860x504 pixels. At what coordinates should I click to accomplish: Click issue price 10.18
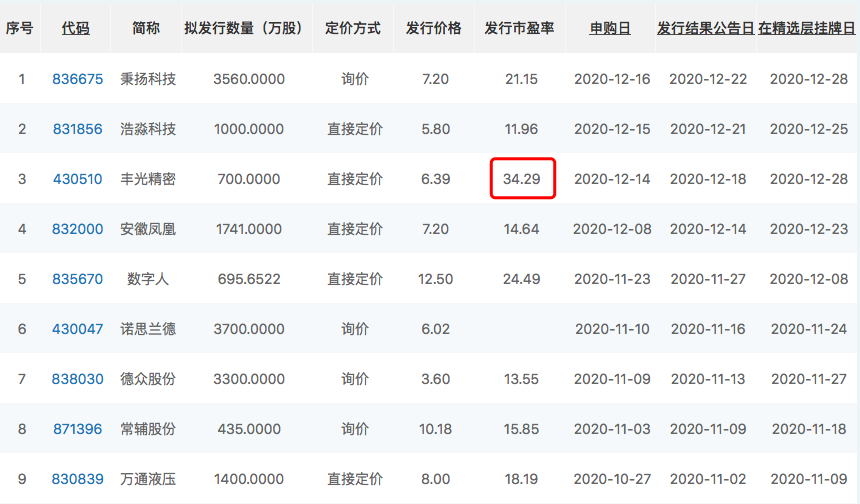435,428
